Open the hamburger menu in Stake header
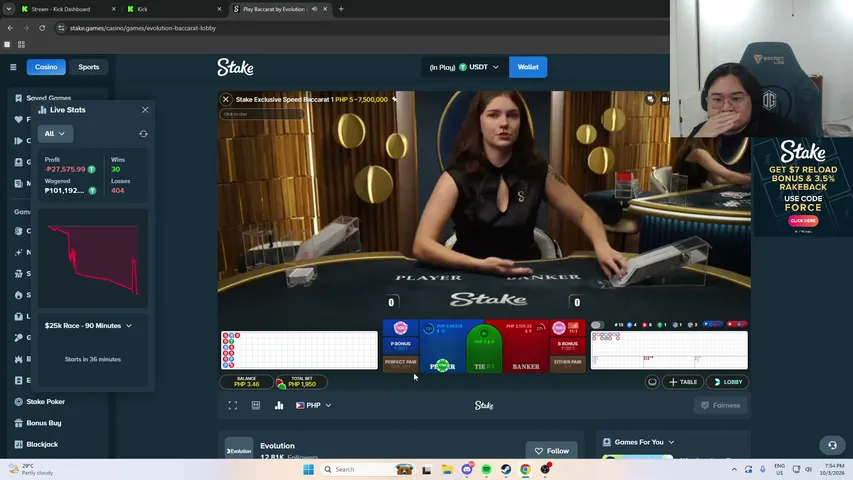 click(x=13, y=67)
